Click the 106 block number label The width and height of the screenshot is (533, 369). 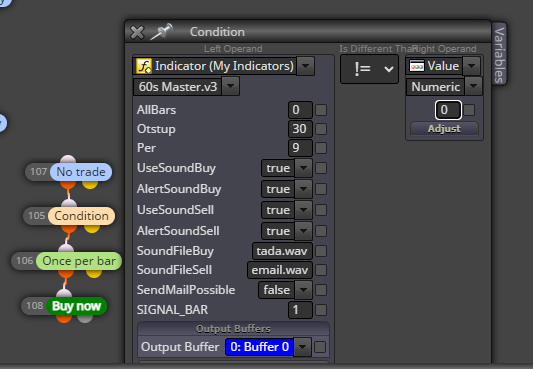[x=25, y=261]
